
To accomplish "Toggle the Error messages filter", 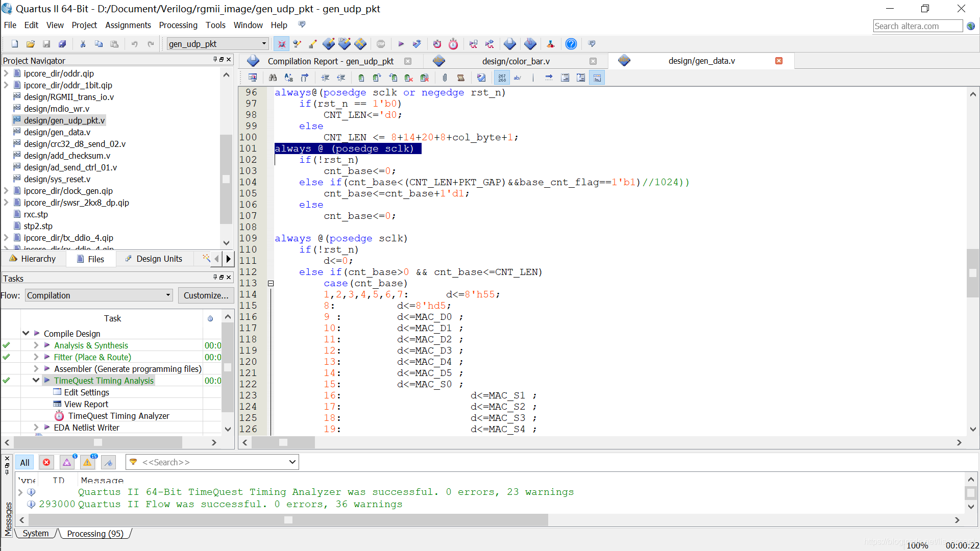I will 46,462.
